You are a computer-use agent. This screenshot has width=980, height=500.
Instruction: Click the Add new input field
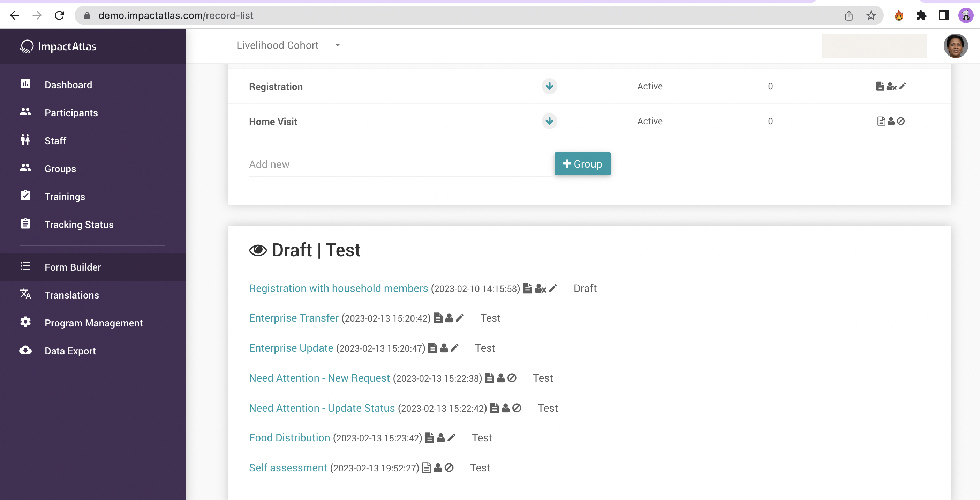(399, 164)
